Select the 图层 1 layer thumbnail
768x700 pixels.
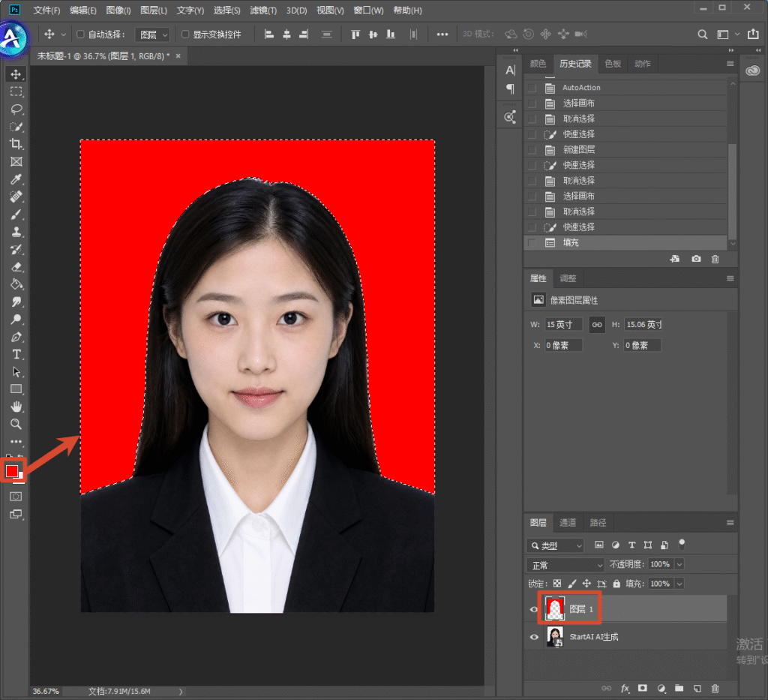555,609
